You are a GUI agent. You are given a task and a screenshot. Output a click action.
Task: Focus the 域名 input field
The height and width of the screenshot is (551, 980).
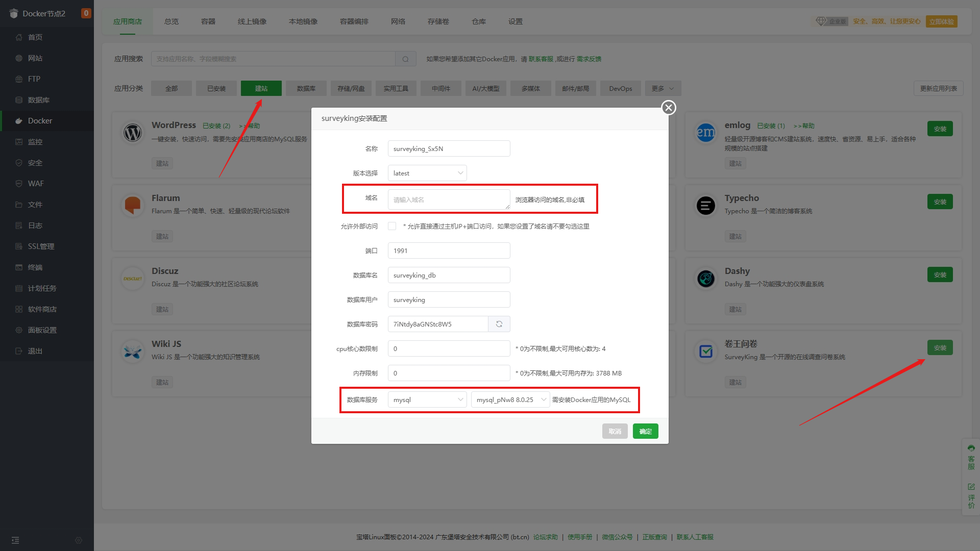pos(449,199)
